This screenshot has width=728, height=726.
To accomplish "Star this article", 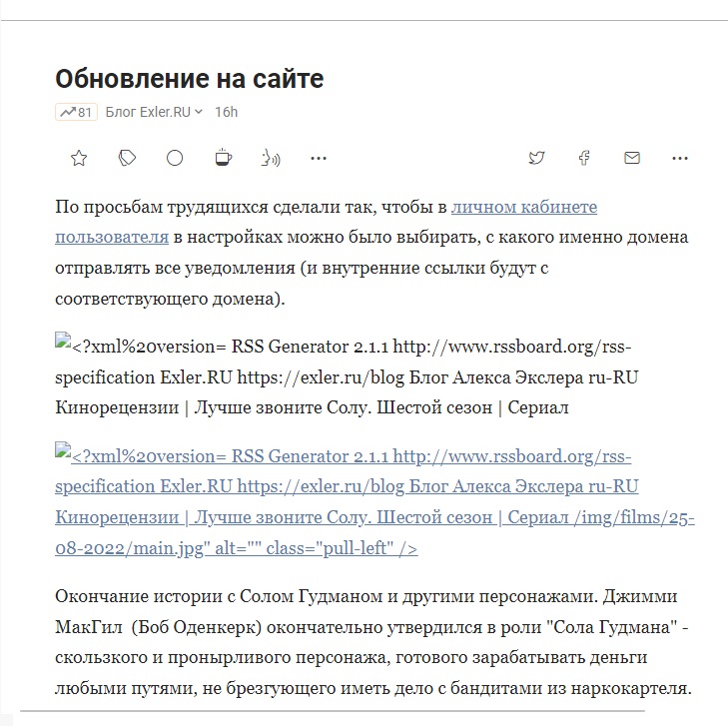I will 79,158.
